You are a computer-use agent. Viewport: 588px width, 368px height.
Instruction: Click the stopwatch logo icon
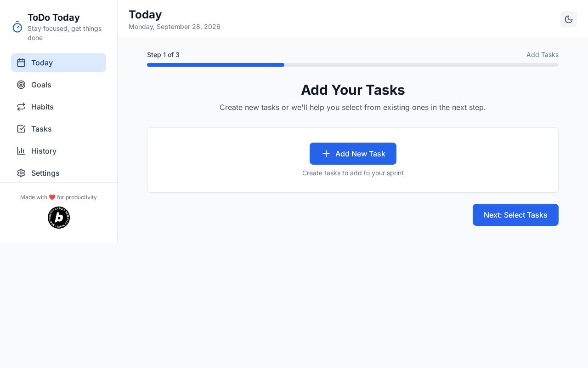click(17, 27)
